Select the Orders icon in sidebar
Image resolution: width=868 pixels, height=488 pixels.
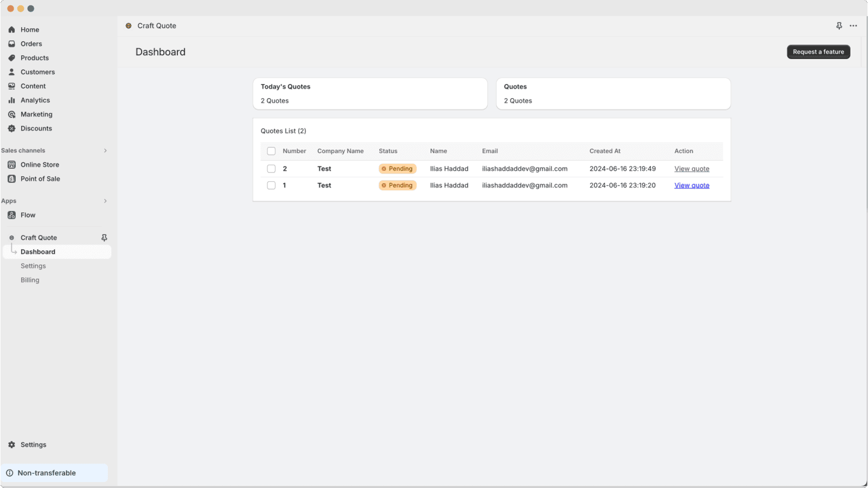pyautogui.click(x=12, y=43)
